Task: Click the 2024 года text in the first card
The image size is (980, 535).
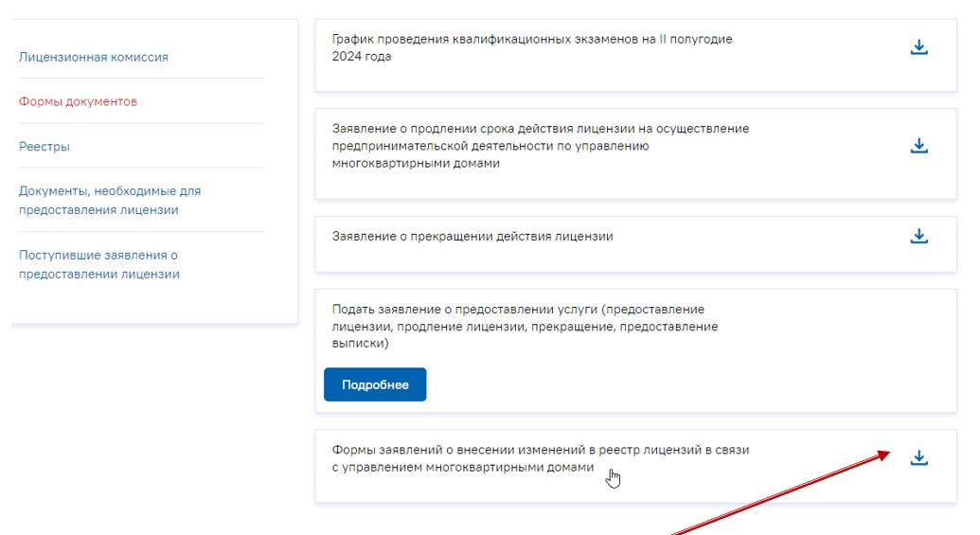Action: pos(362,57)
